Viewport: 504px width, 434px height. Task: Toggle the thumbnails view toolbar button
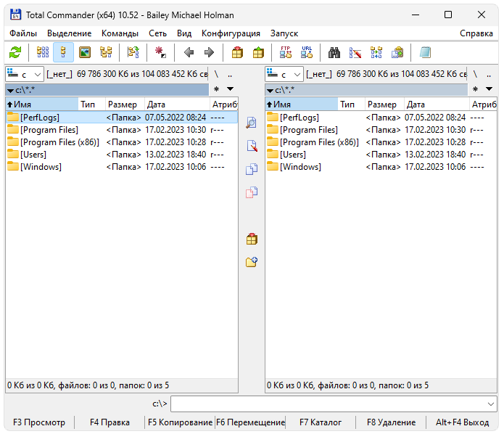pos(85,52)
